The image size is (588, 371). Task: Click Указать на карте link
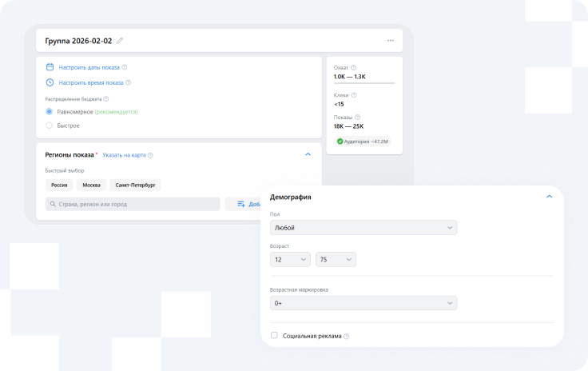coord(124,155)
